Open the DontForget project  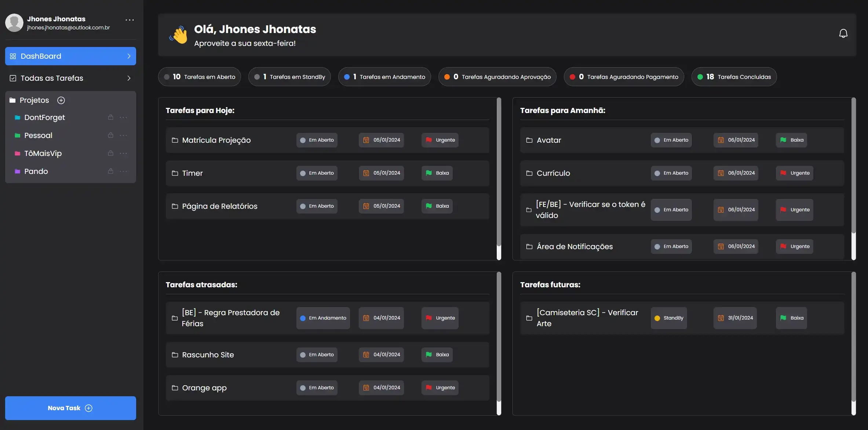point(44,117)
